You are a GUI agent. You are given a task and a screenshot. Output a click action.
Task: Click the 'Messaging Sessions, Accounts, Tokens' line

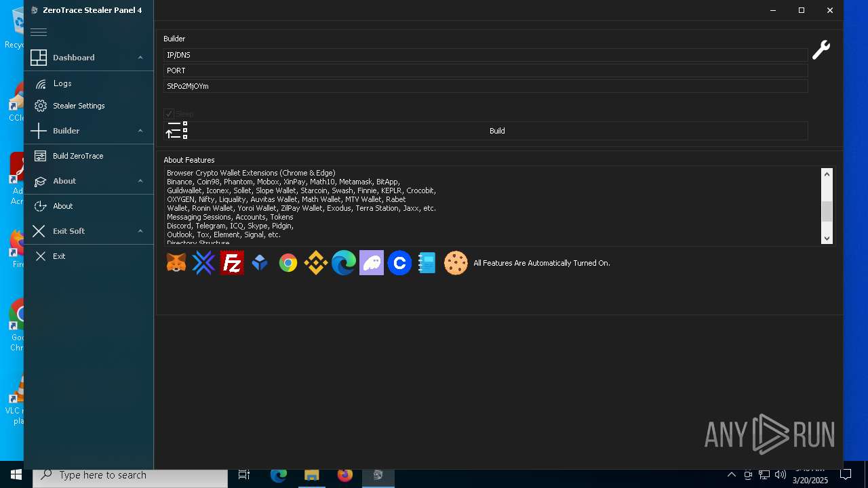click(x=230, y=217)
